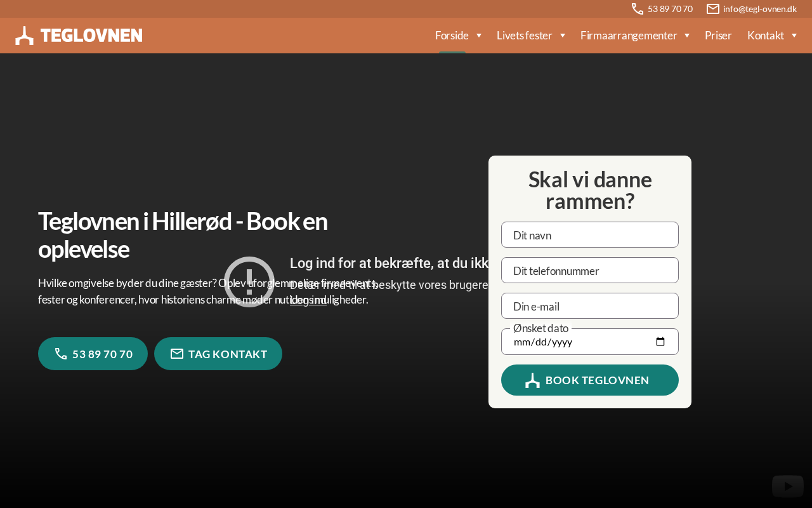812x508 pixels.
Task: Click the Teglovnen i Hillerød headline text
Action: tap(183, 235)
